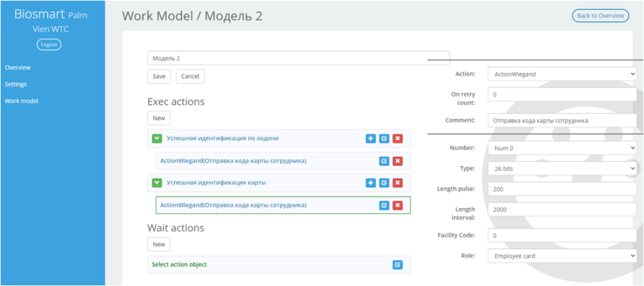Edit the Select action object row
This screenshot has width=644, height=286.
[397, 265]
